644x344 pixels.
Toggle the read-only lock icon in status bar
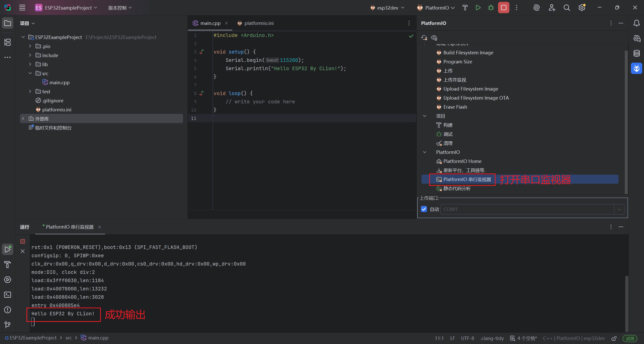point(614,338)
